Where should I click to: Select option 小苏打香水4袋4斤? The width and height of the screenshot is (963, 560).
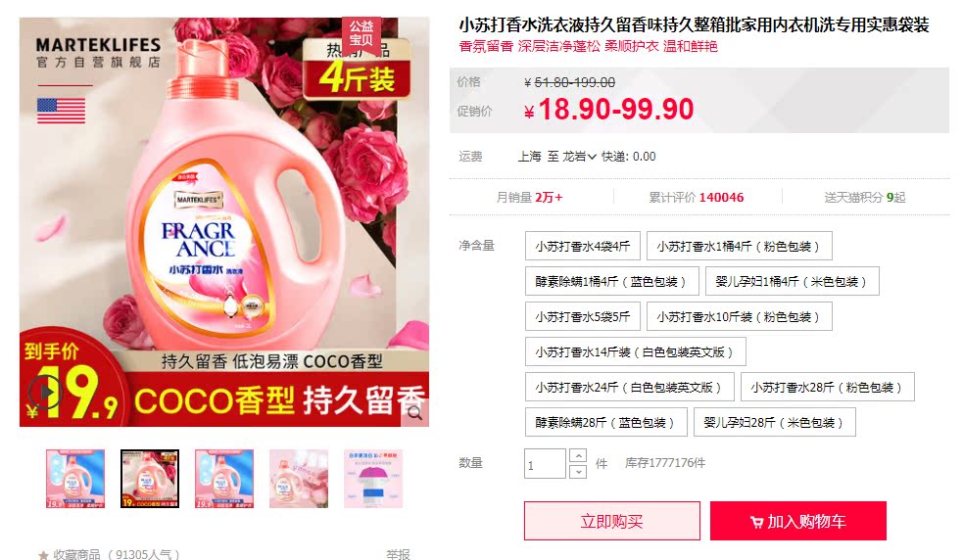[x=582, y=247]
